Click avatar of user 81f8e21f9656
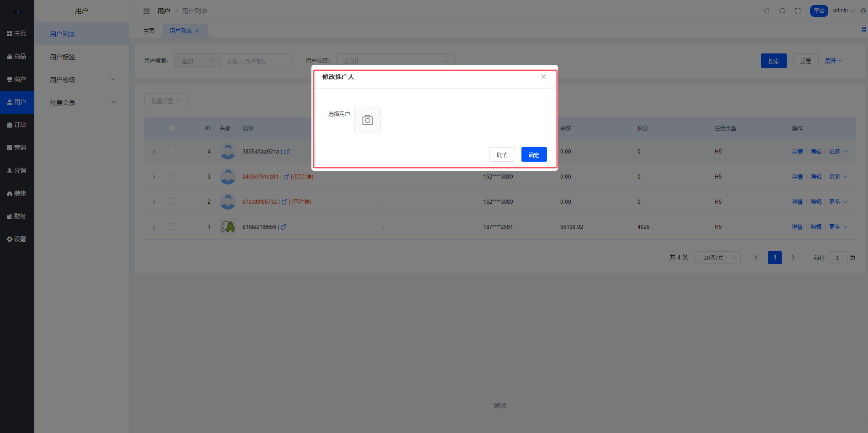Viewport: 868px width, 433px height. coord(227,227)
